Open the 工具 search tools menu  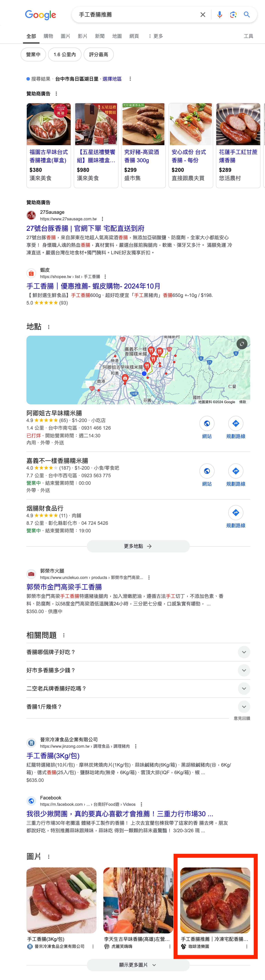point(248,36)
